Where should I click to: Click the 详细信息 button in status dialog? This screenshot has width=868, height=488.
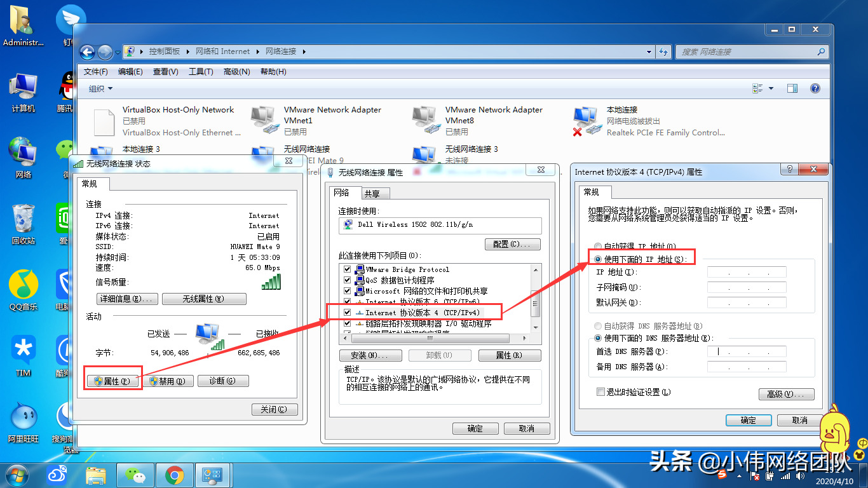click(x=127, y=299)
